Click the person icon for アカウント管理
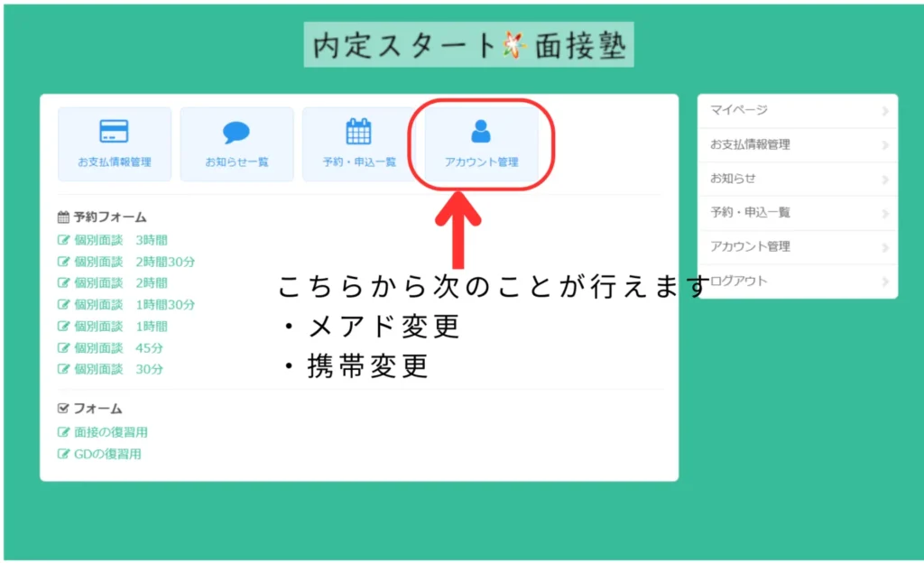The height and width of the screenshot is (563, 924). (x=481, y=132)
